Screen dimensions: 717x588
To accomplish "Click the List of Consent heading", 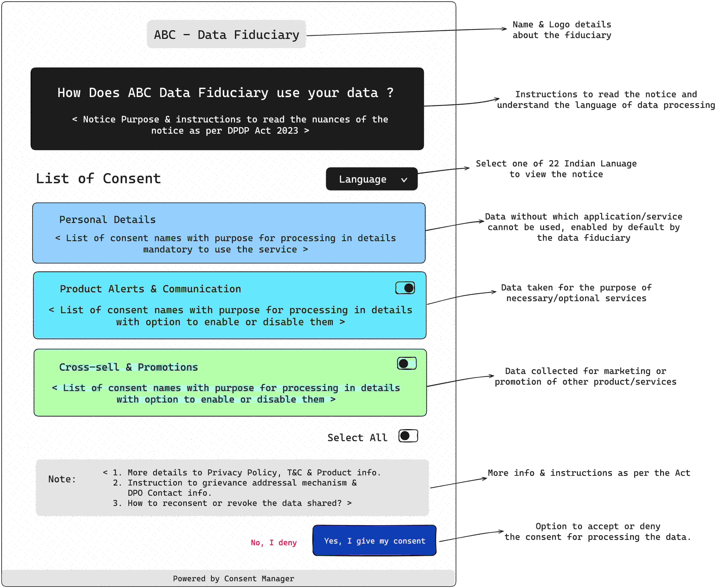I will pyautogui.click(x=98, y=178).
